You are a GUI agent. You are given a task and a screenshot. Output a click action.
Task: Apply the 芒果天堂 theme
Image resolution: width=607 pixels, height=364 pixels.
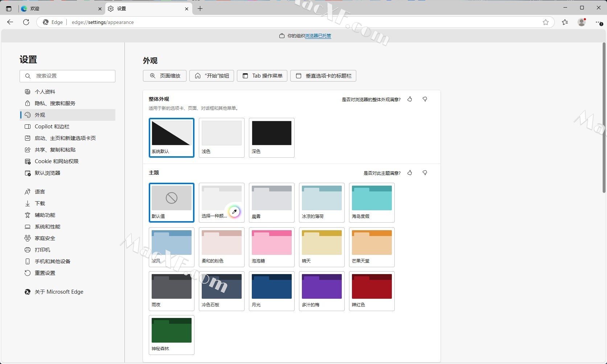372,247
